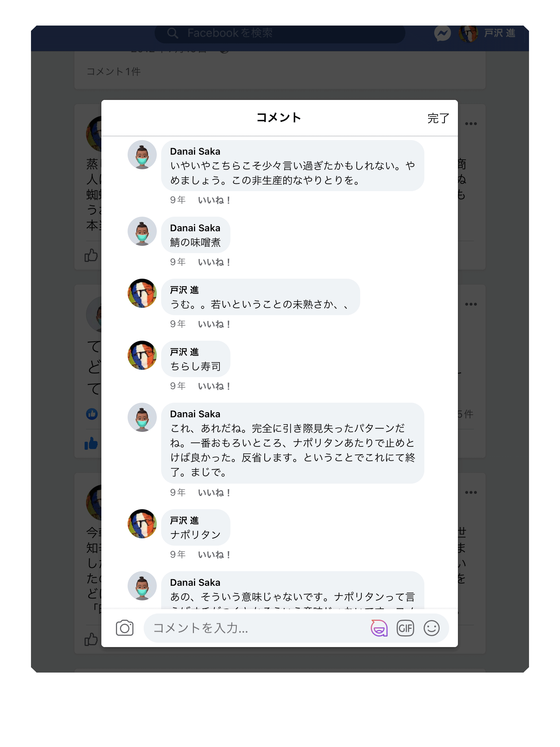Open 戸沢 進 avatar beside うむ comment
The image size is (560, 747).
[x=142, y=293]
